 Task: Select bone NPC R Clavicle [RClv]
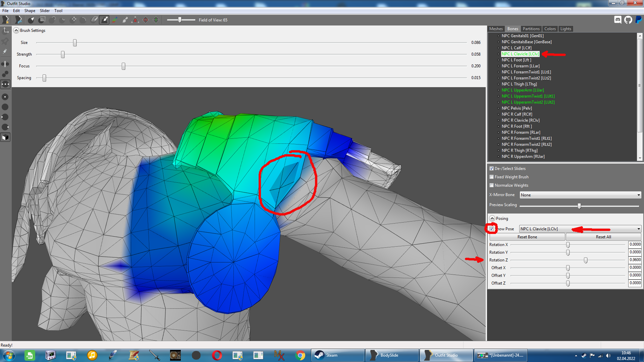(x=521, y=120)
